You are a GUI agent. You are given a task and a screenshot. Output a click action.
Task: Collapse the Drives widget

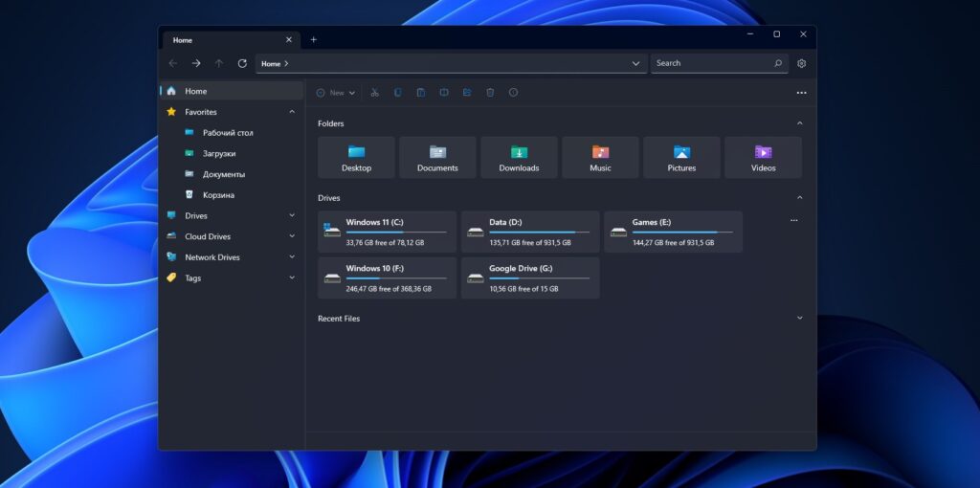pyautogui.click(x=799, y=198)
